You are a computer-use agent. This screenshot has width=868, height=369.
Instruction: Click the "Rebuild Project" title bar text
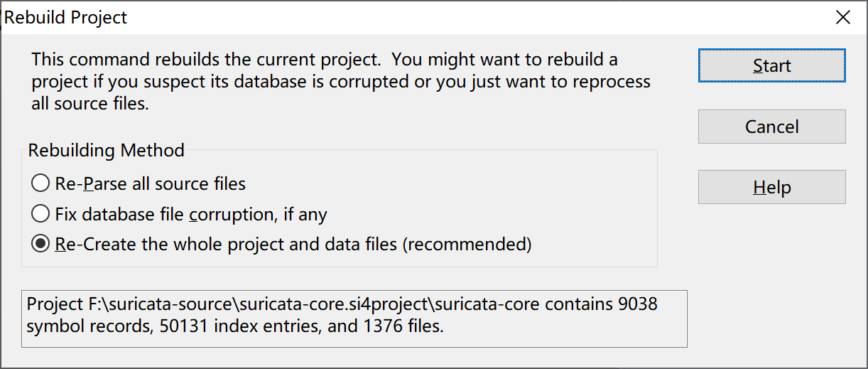pyautogui.click(x=66, y=18)
